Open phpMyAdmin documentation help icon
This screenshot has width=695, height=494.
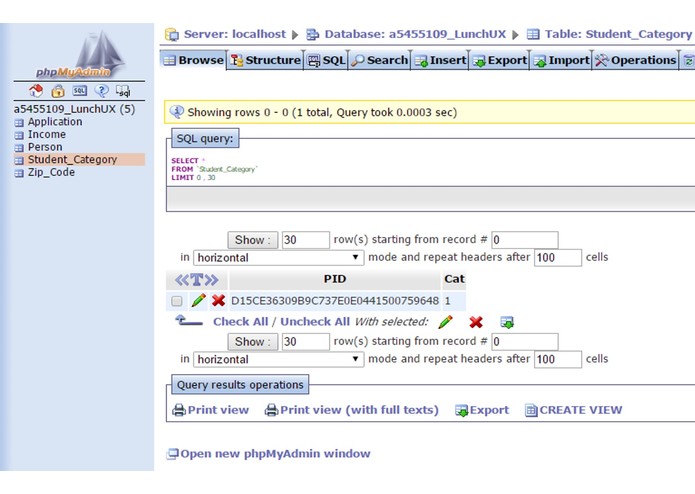pos(102,91)
